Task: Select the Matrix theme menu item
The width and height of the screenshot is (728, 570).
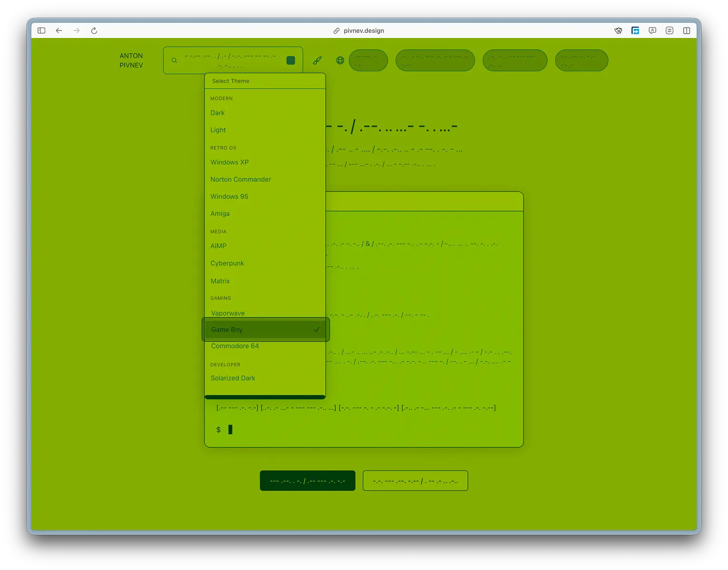Action: coord(220,281)
